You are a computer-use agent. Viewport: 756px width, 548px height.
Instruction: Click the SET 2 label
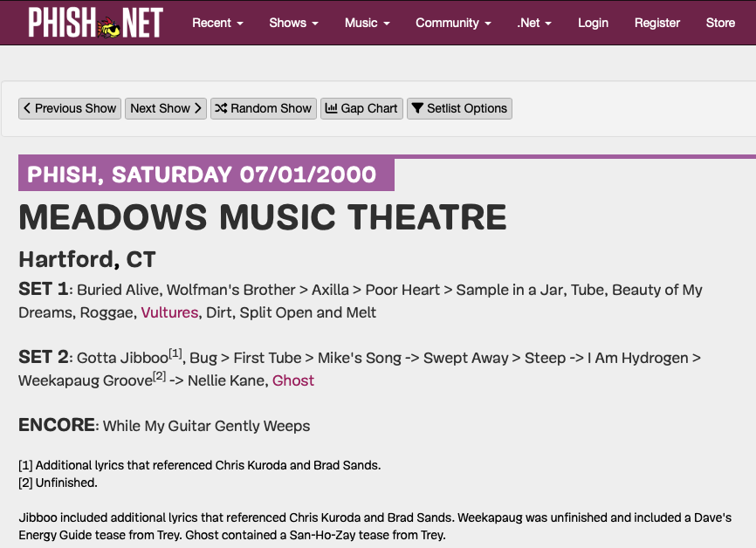(x=44, y=357)
